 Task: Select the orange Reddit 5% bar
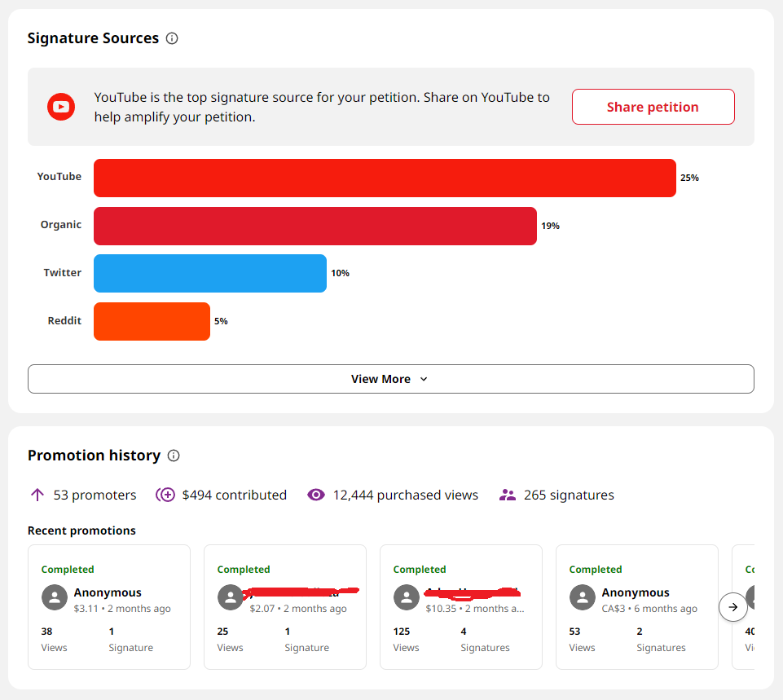(152, 321)
